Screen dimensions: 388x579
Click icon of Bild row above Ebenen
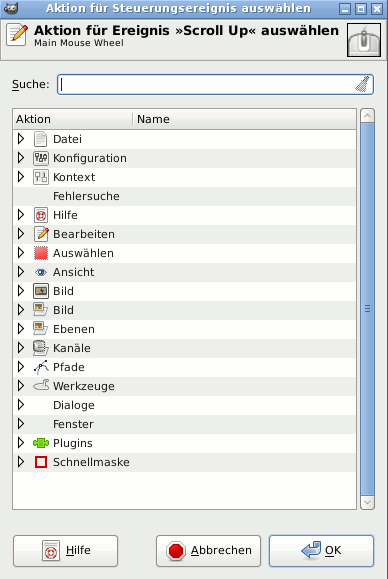[40, 310]
